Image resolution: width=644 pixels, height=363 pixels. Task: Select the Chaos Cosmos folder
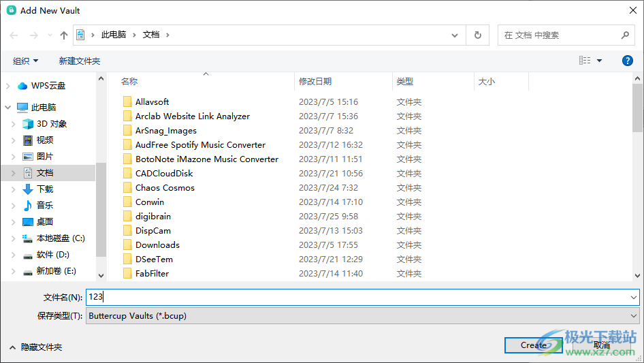(165, 188)
